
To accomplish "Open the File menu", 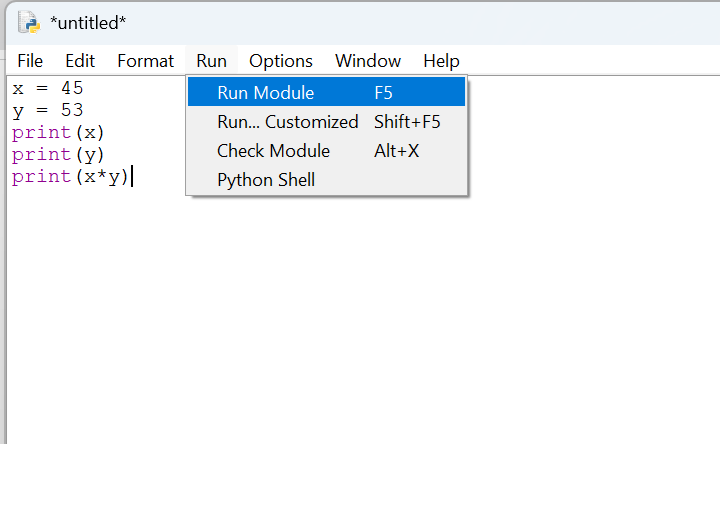I will [30, 61].
